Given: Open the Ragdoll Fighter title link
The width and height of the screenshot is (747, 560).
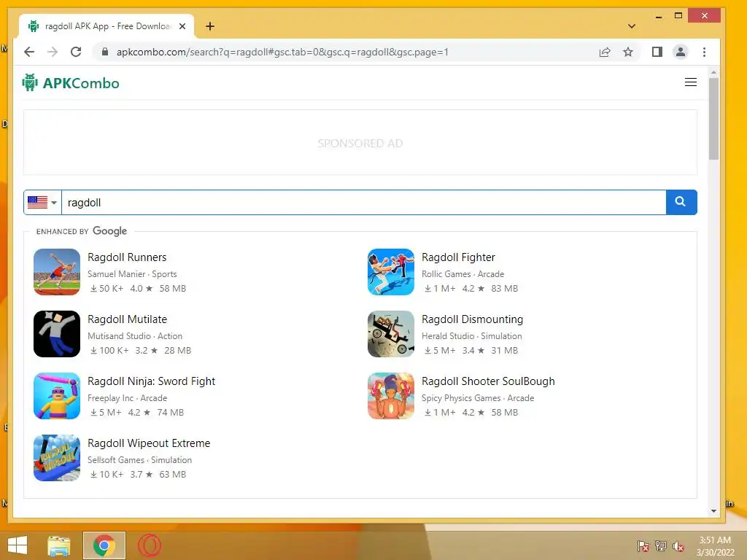Looking at the screenshot, I should pos(458,257).
